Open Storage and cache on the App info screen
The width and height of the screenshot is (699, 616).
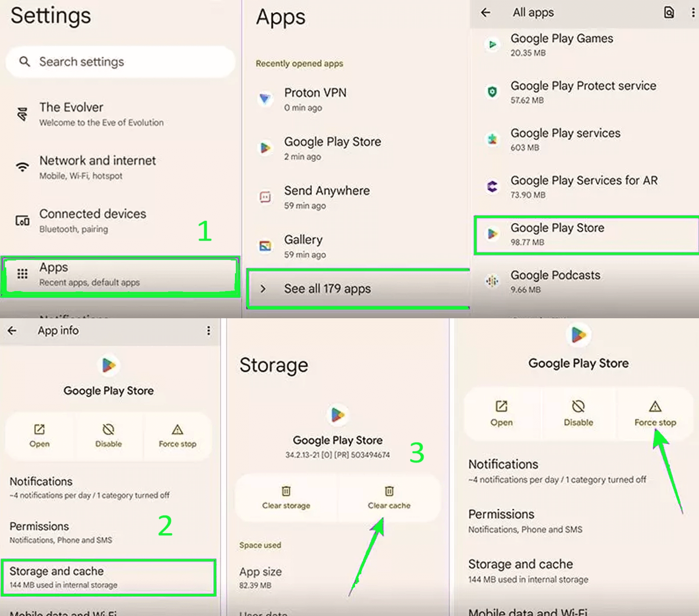coord(109,578)
